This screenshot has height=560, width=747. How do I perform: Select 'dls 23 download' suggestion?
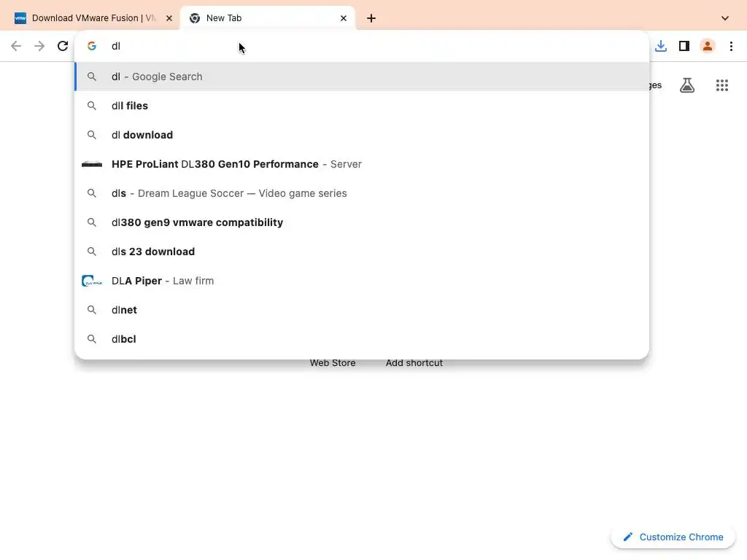[x=362, y=252]
